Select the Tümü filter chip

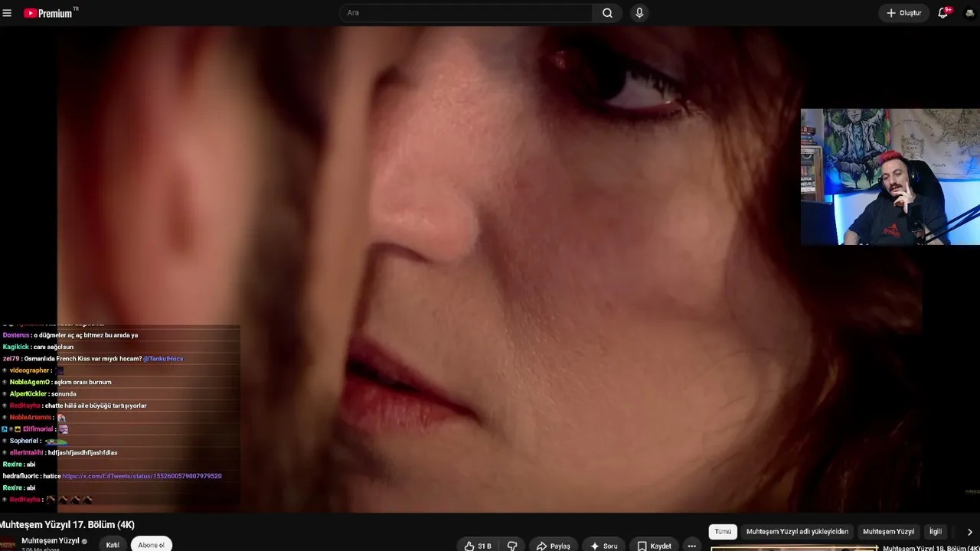coord(723,531)
